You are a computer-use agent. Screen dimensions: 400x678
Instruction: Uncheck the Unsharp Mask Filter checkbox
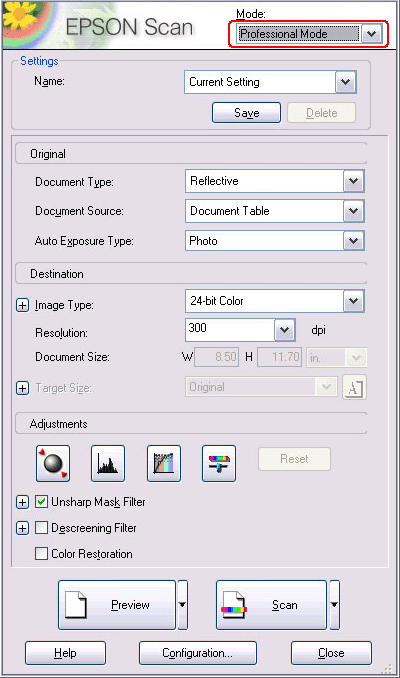(x=42, y=502)
